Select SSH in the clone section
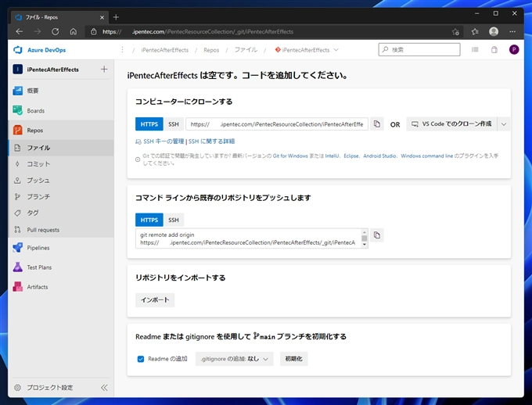The image size is (532, 405). [x=174, y=124]
